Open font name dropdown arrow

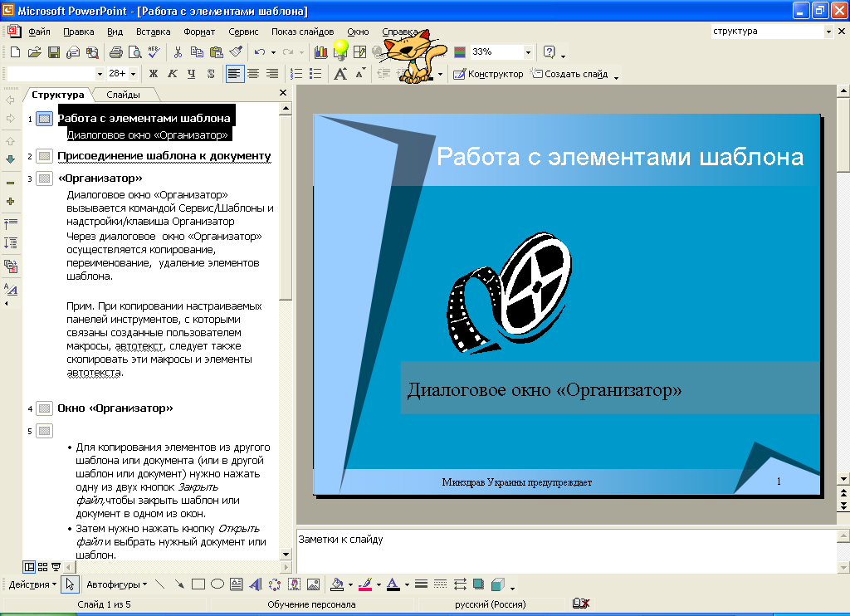pyautogui.click(x=100, y=74)
